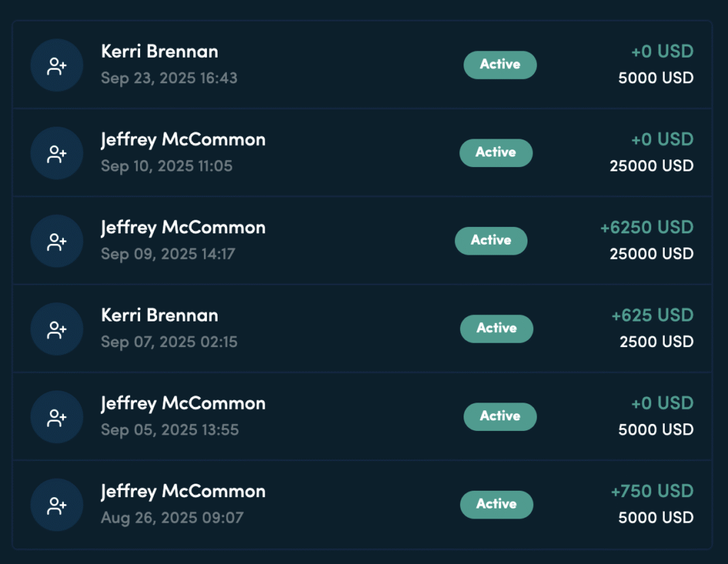Click the user-plus icon for Aug 26 referral
This screenshot has width=728, height=564.
57,505
